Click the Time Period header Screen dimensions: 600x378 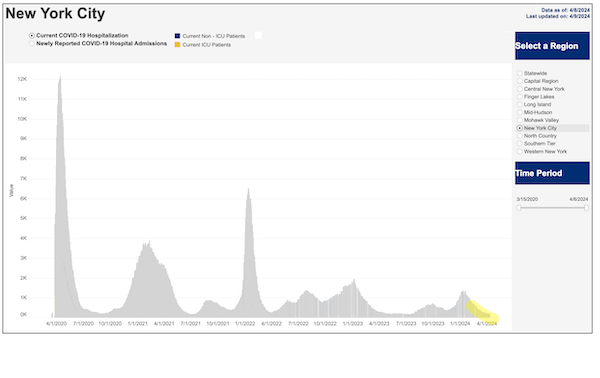(552, 173)
